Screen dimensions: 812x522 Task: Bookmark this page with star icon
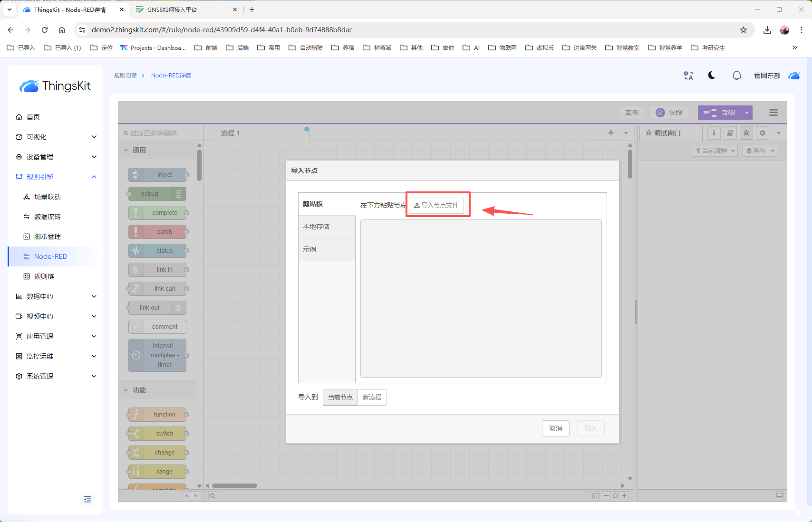pyautogui.click(x=744, y=30)
